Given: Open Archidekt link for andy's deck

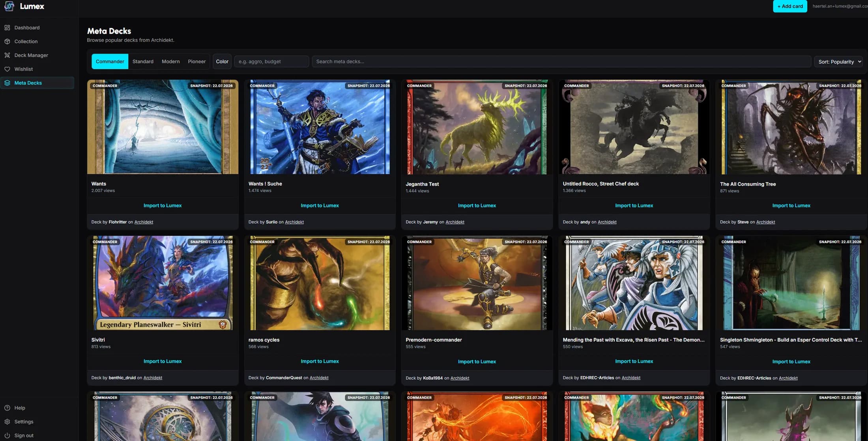Looking at the screenshot, I should point(607,222).
